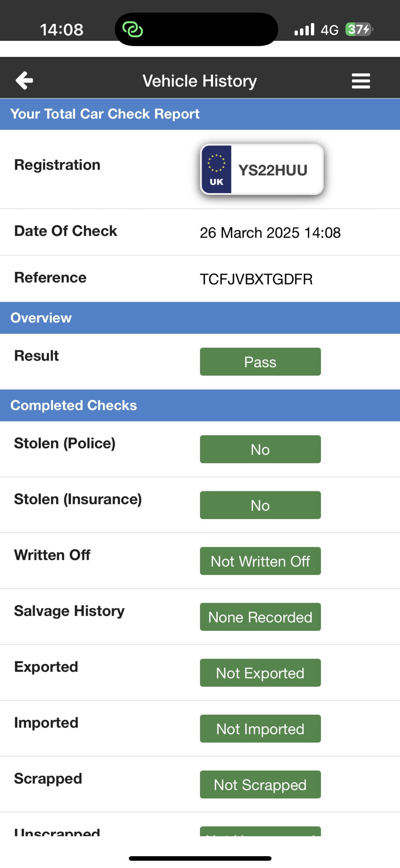Open the hamburger menu icon
The image size is (400, 868).
point(361,81)
